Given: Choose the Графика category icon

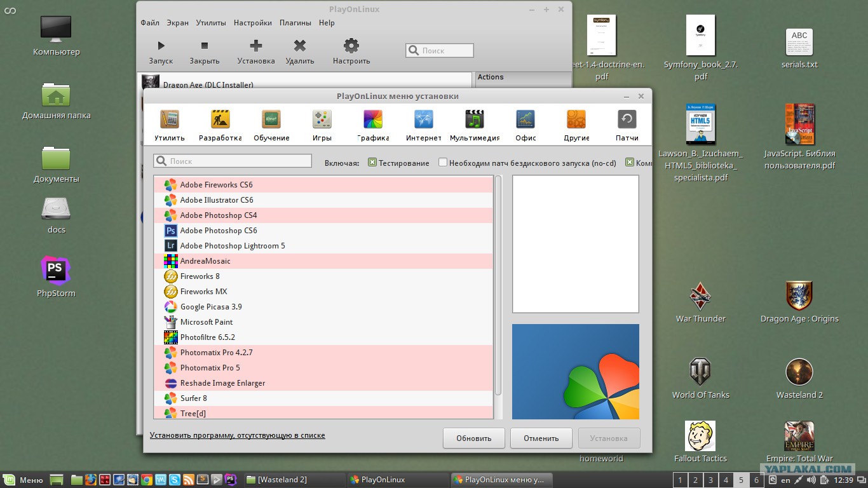Looking at the screenshot, I should (373, 125).
